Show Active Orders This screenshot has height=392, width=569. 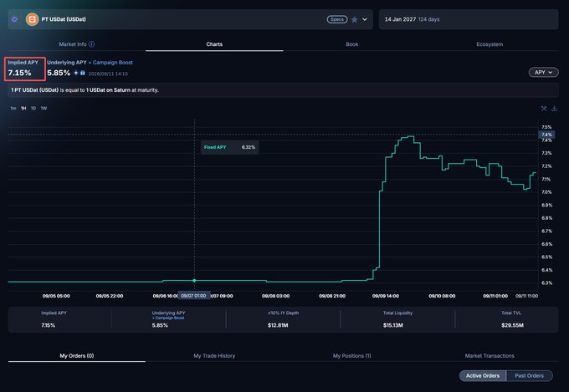[x=483, y=375]
